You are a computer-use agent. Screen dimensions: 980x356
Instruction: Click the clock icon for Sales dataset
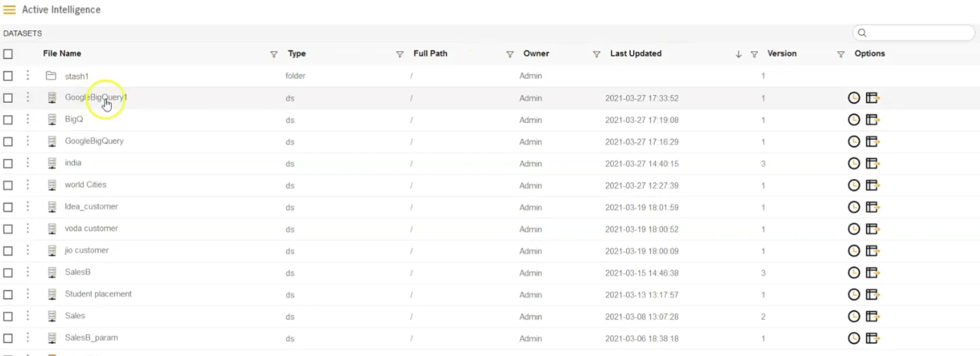tap(853, 317)
